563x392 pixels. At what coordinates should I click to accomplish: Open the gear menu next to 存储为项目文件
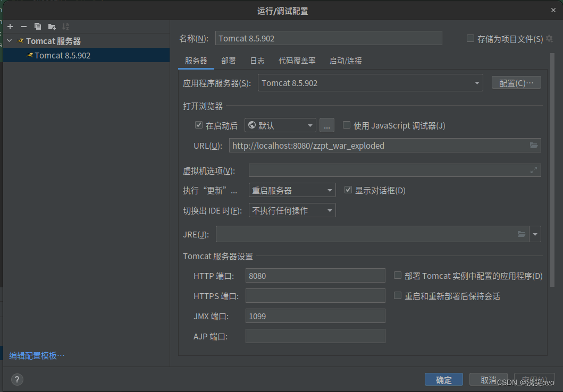tap(550, 38)
